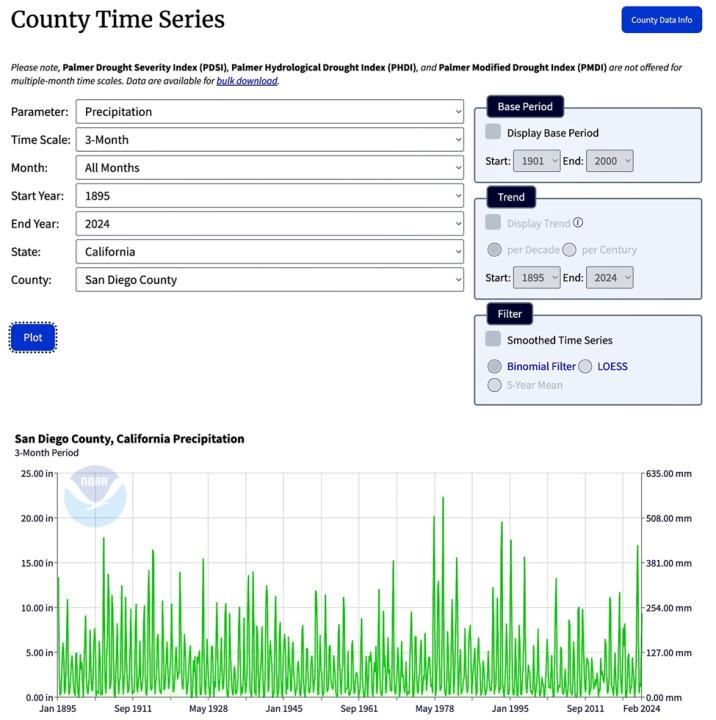Image resolution: width=716 pixels, height=720 pixels.
Task: Expand the Time Scale 3-Month dropdown
Action: pyautogui.click(x=269, y=140)
